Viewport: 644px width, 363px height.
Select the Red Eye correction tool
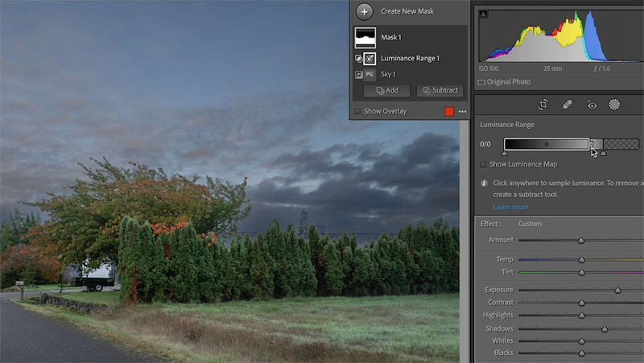pyautogui.click(x=592, y=105)
